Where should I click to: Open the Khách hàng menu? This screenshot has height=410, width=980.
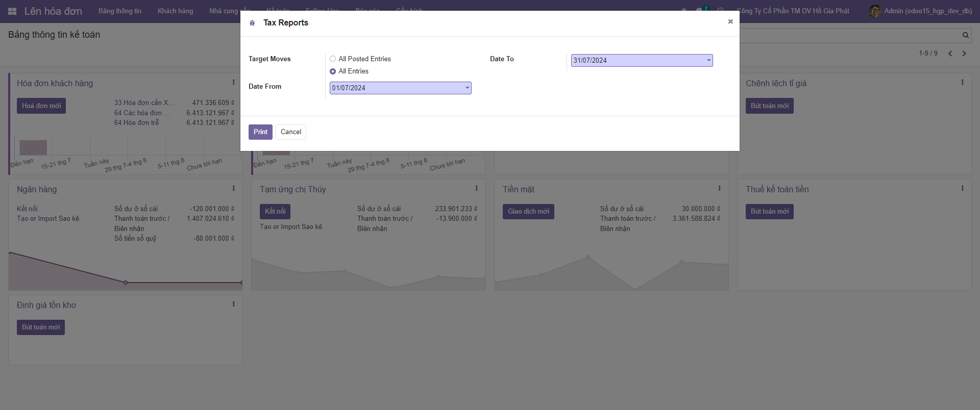click(x=175, y=11)
